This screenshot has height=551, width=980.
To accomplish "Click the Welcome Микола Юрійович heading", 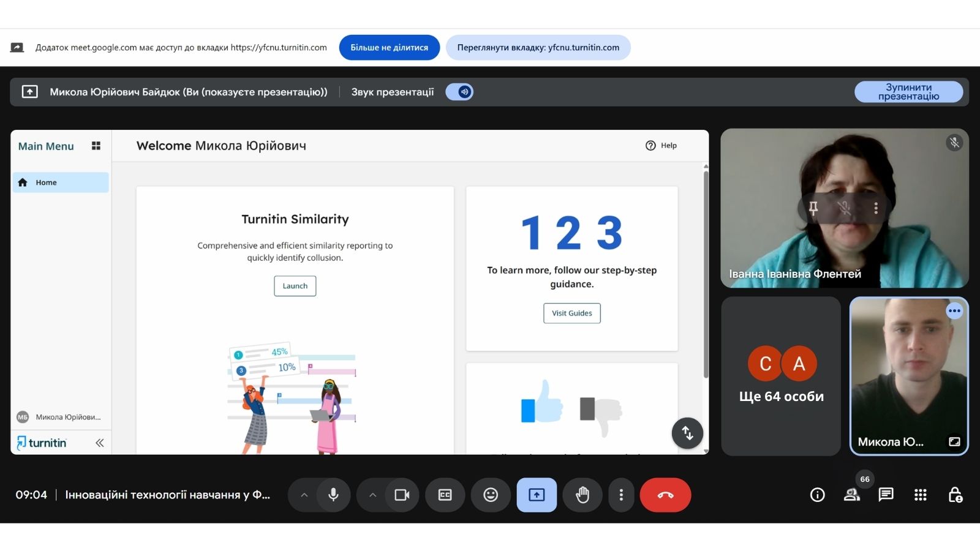I will tap(221, 146).
